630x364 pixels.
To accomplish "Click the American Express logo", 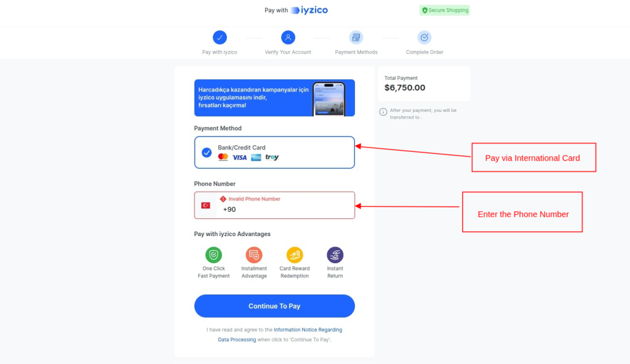I will (256, 157).
